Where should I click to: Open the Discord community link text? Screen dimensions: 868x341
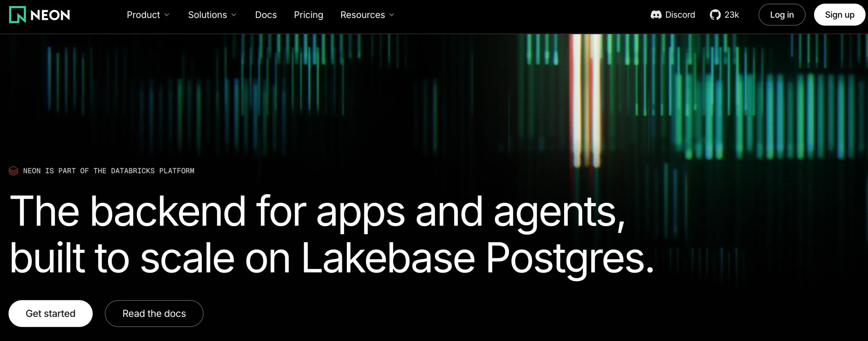pos(680,15)
